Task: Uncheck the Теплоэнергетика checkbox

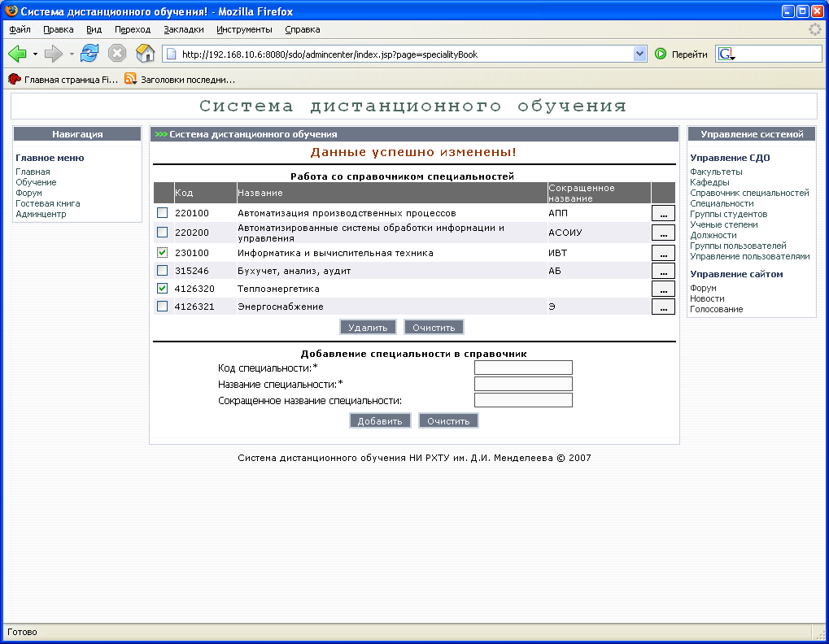Action: (163, 289)
